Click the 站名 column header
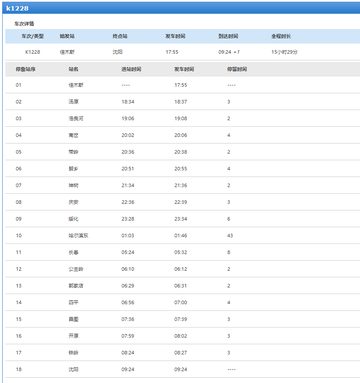360x383 pixels. [x=73, y=69]
